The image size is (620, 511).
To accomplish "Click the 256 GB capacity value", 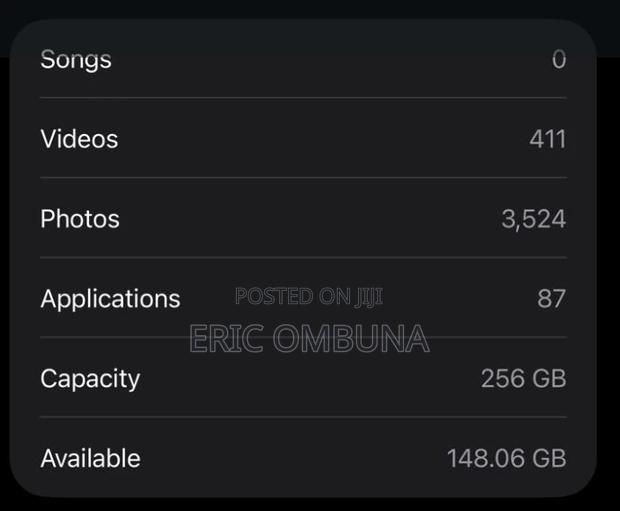I will (524, 379).
